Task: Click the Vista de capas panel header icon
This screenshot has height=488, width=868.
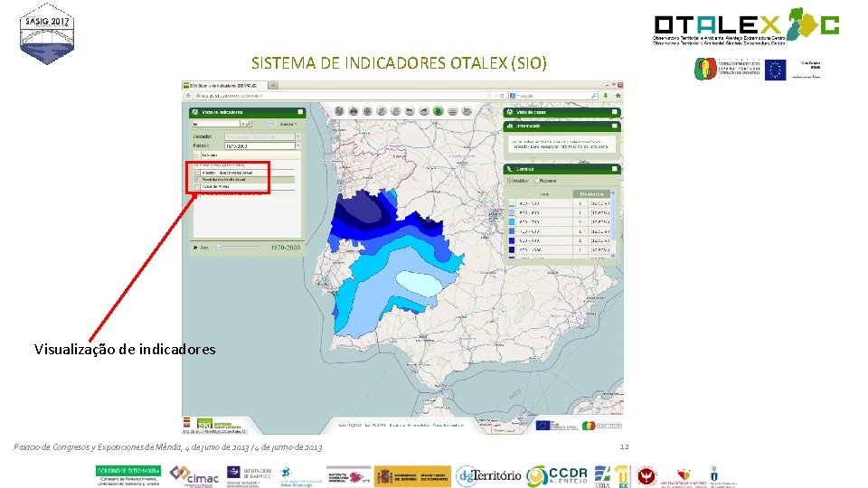Action: pos(510,112)
